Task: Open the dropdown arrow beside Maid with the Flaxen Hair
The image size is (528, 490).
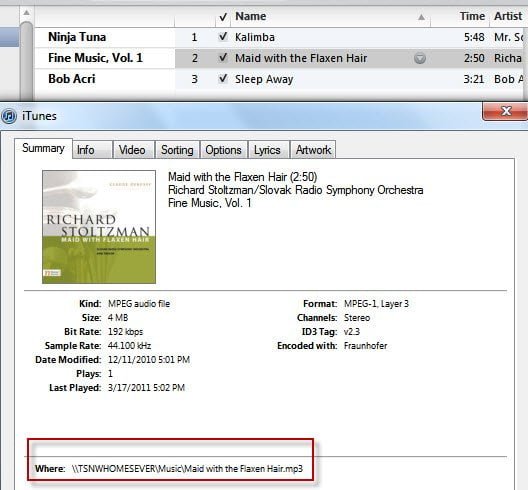Action: [x=420, y=58]
